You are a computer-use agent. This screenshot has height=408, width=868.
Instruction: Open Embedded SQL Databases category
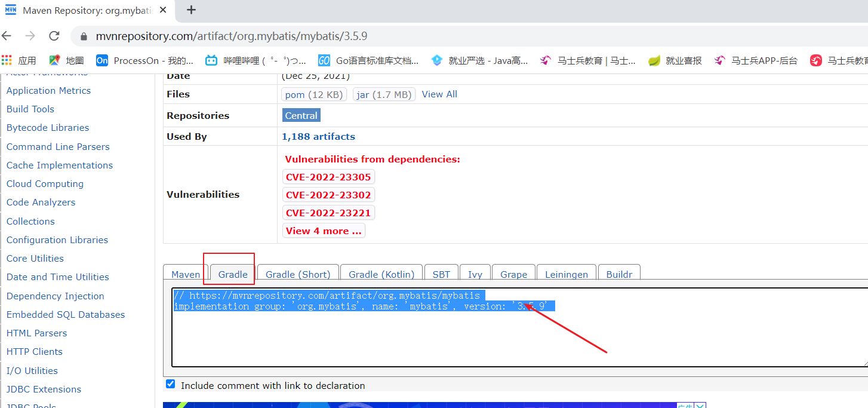[x=66, y=315]
